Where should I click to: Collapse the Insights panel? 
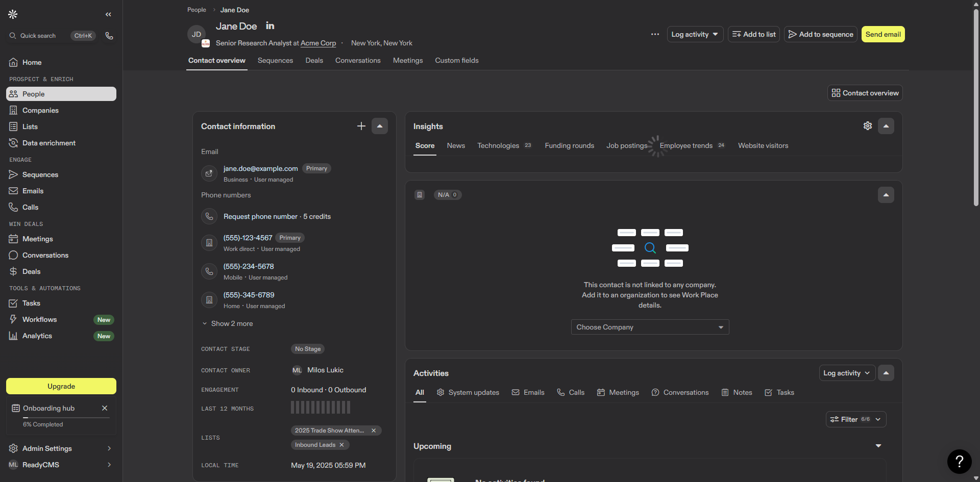tap(886, 126)
